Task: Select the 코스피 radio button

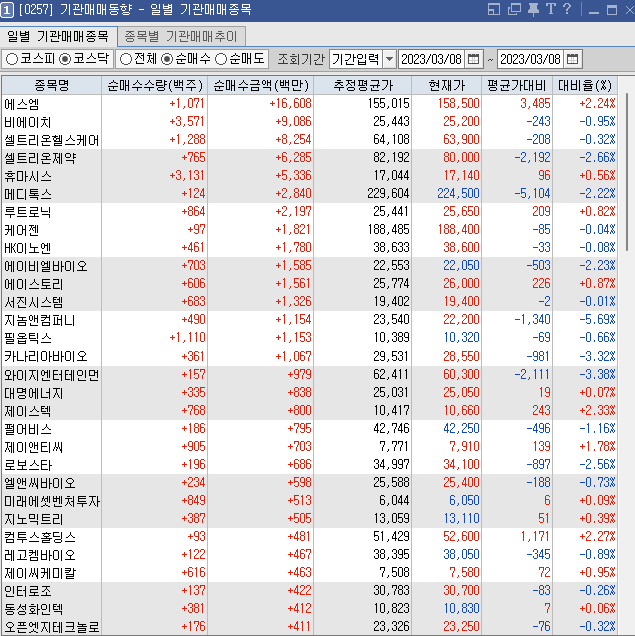Action: click(30, 59)
